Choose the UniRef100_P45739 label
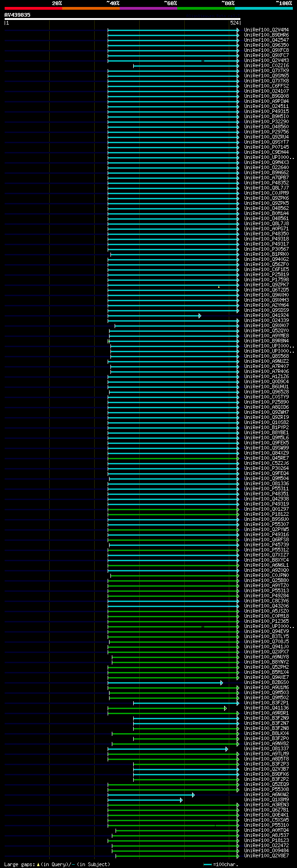The height and width of the screenshot is (868, 297). pyautogui.click(x=266, y=545)
